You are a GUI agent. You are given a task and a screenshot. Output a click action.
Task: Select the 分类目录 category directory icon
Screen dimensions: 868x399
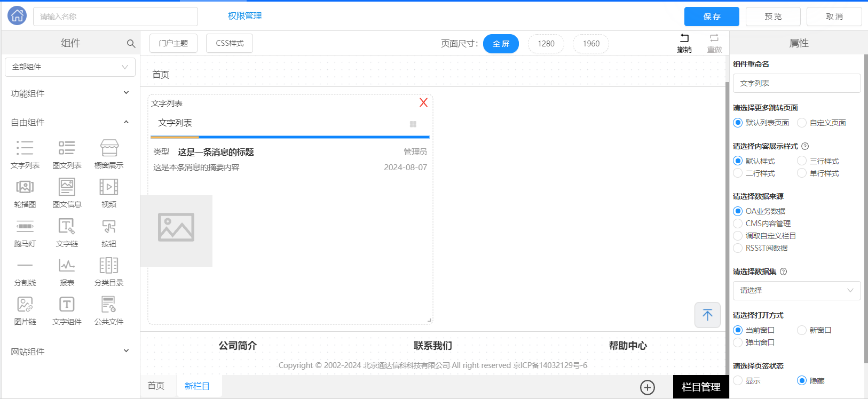tap(109, 266)
